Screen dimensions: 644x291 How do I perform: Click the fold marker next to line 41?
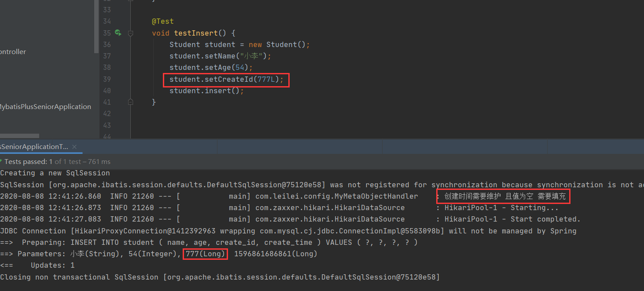pyautogui.click(x=130, y=102)
